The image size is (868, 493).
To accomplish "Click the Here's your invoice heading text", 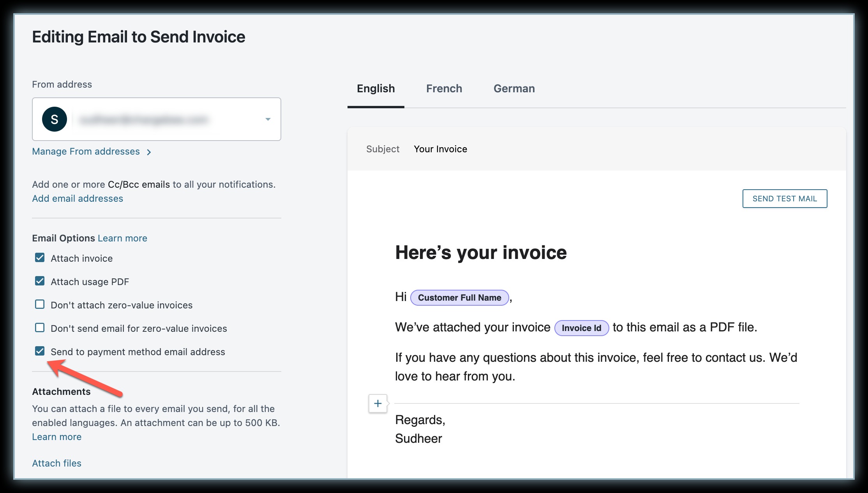I will click(x=481, y=252).
